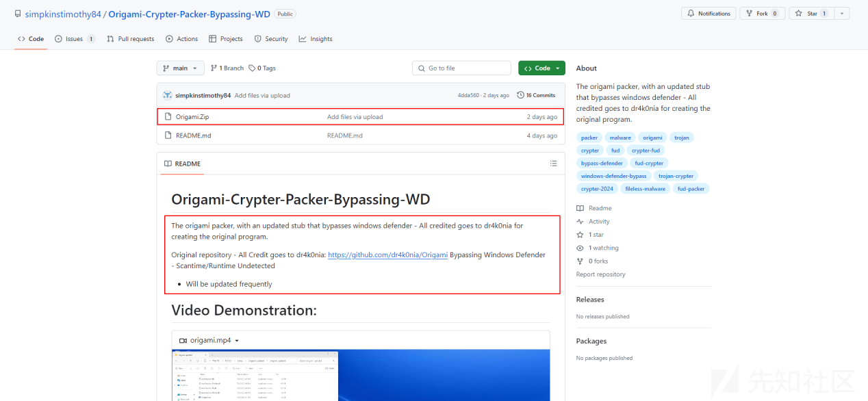Star the repository with the Star button

click(x=812, y=14)
